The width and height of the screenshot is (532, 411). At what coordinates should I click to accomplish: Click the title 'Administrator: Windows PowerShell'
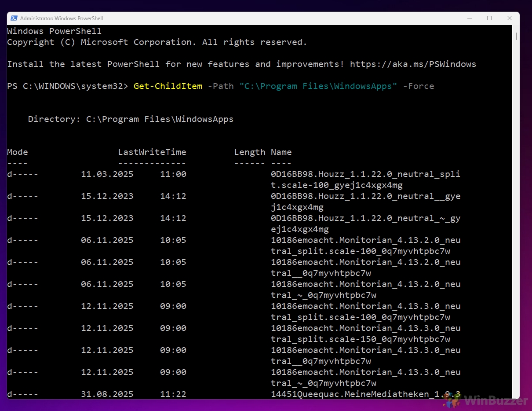click(62, 18)
